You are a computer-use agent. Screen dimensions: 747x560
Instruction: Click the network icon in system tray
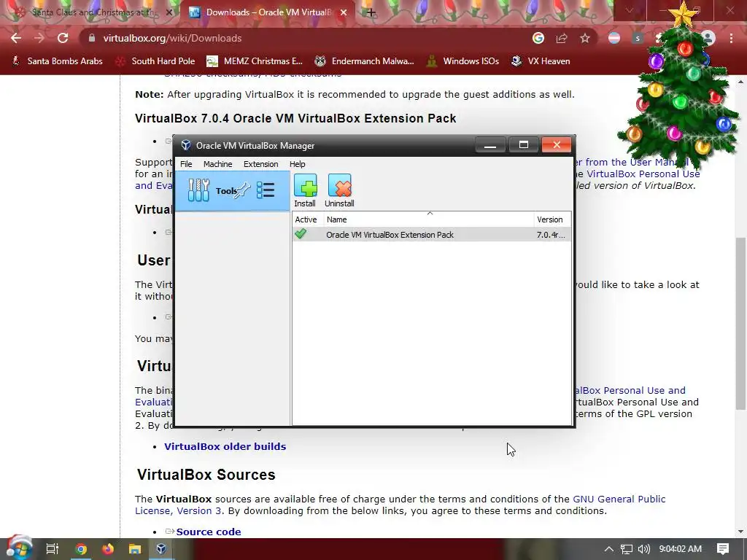(x=627, y=549)
